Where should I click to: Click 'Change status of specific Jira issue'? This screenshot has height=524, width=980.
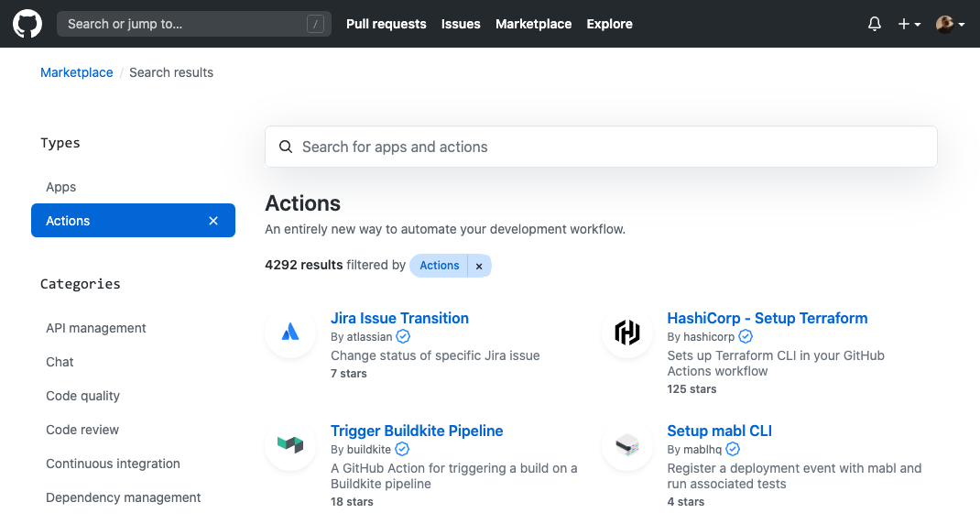coord(435,355)
